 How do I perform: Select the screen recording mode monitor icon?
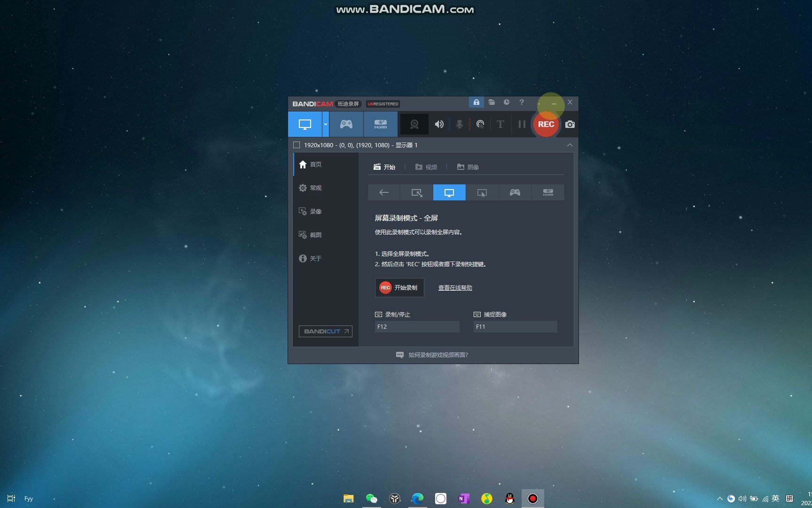(x=304, y=124)
